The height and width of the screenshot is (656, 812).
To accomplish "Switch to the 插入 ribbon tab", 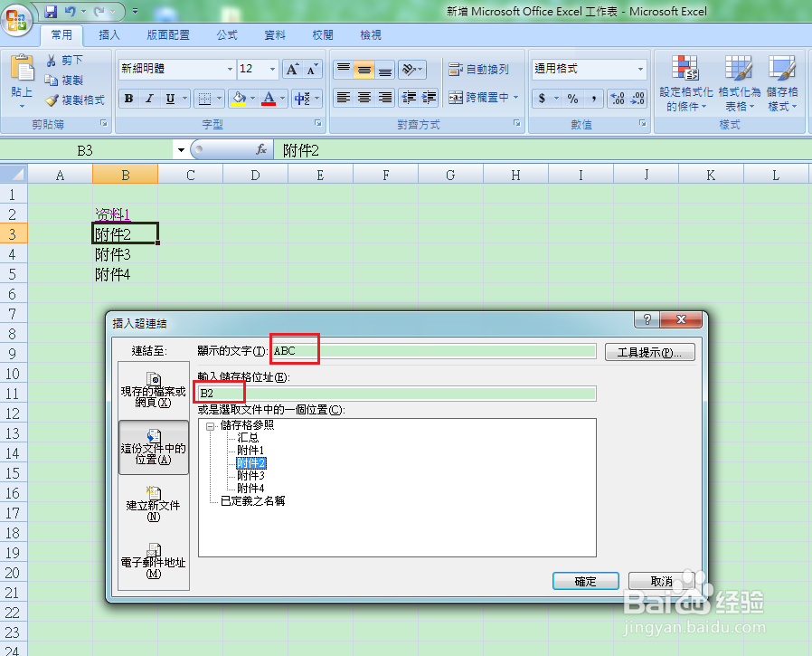I will tap(109, 34).
